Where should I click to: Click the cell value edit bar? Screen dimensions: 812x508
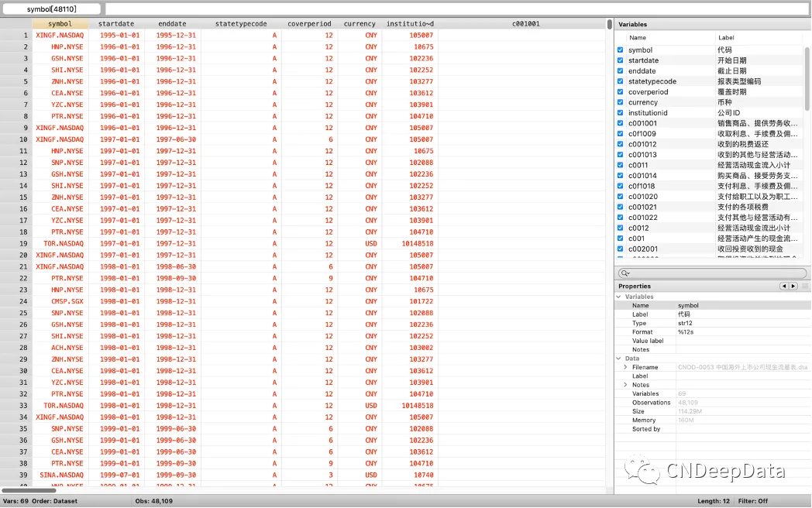457,9
